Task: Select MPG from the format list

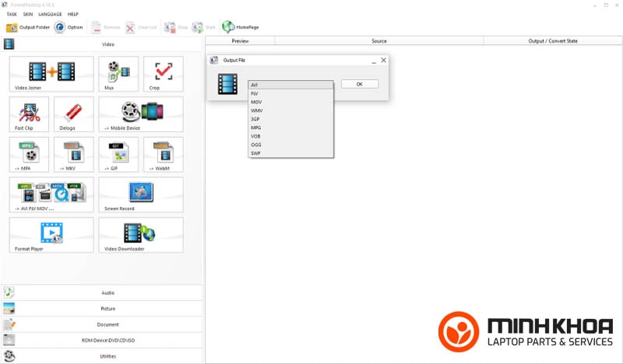Action: (x=290, y=128)
